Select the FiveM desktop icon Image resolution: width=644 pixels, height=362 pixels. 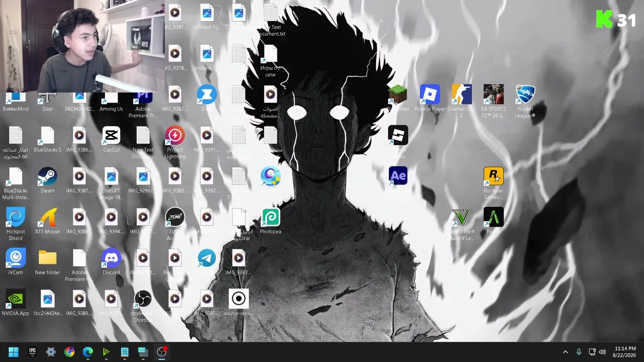point(493,222)
